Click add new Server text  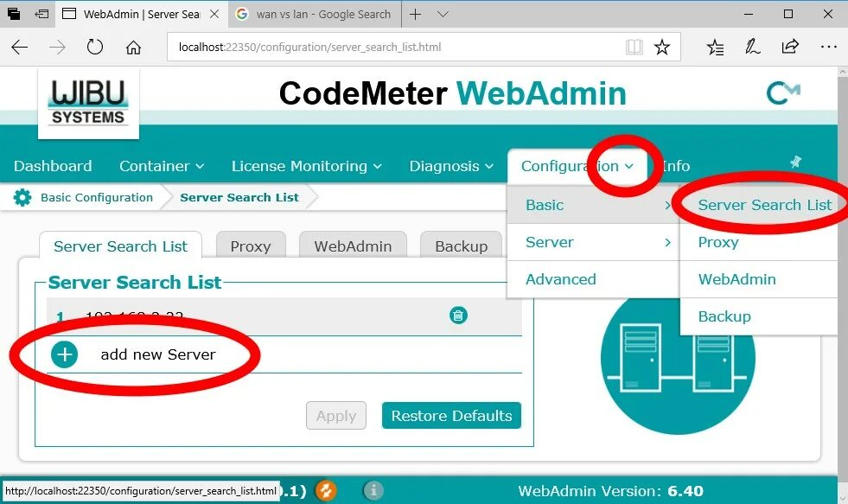point(158,354)
